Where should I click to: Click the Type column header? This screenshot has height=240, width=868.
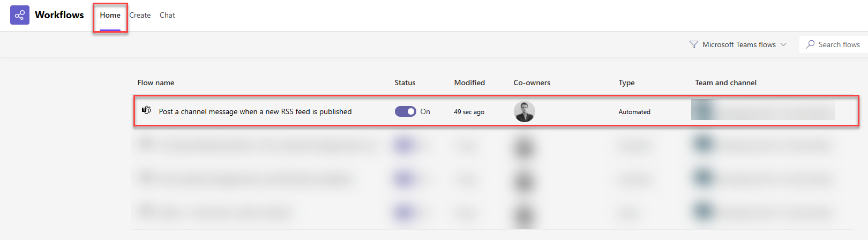(x=626, y=82)
